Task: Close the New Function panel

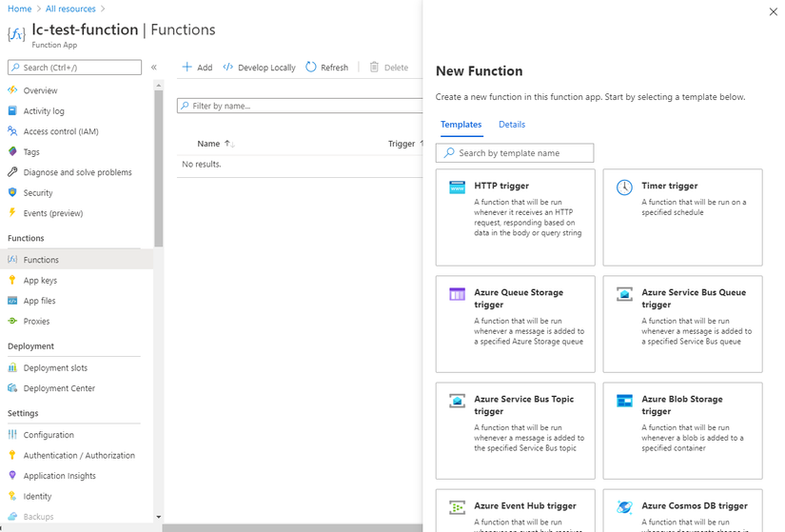Action: (774, 11)
